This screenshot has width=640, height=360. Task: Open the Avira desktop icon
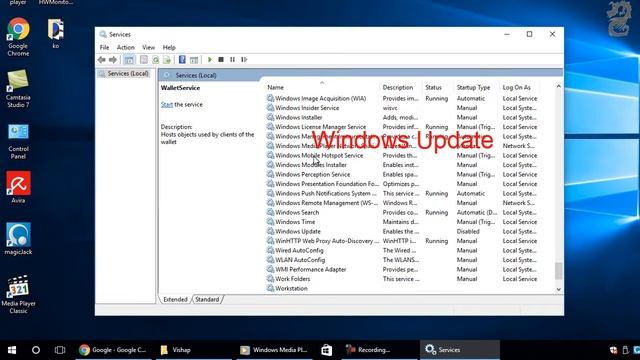[x=18, y=187]
